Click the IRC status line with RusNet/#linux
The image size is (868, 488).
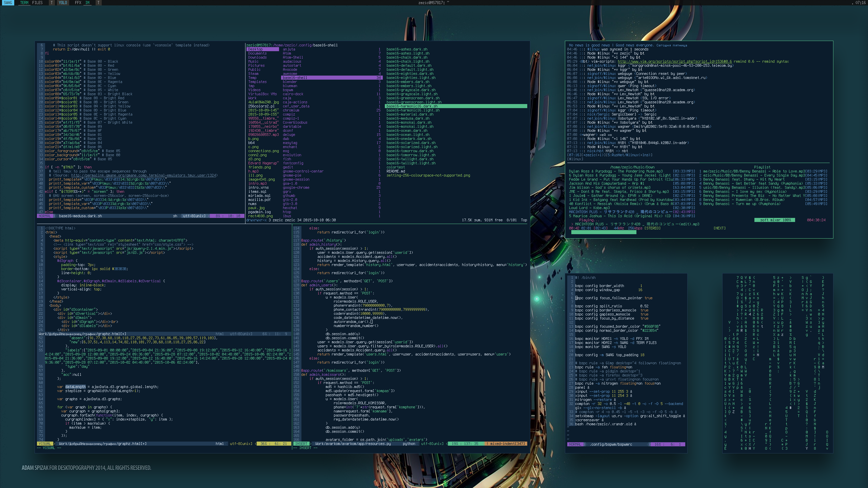click(610, 155)
